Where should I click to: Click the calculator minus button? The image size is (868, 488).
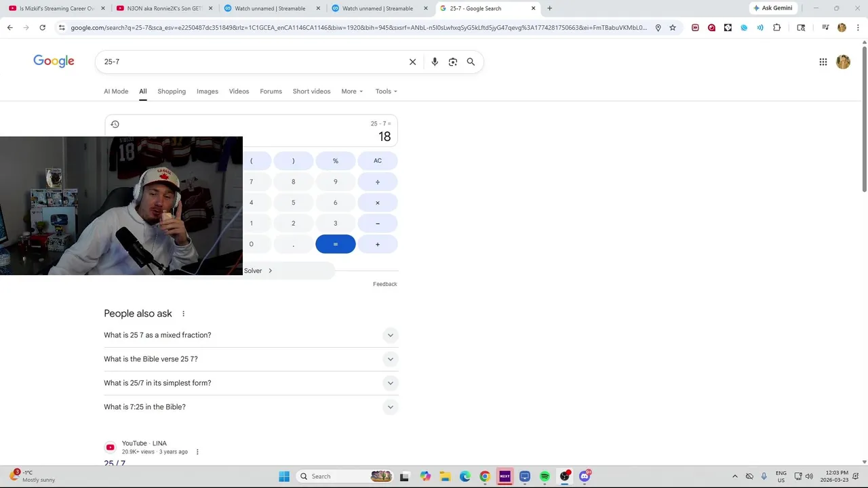point(378,224)
